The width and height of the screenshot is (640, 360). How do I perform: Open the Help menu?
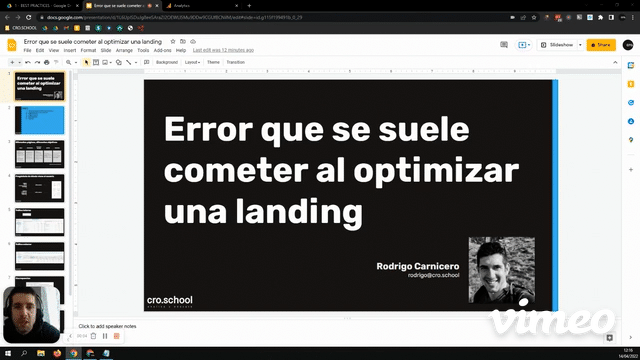coord(181,50)
